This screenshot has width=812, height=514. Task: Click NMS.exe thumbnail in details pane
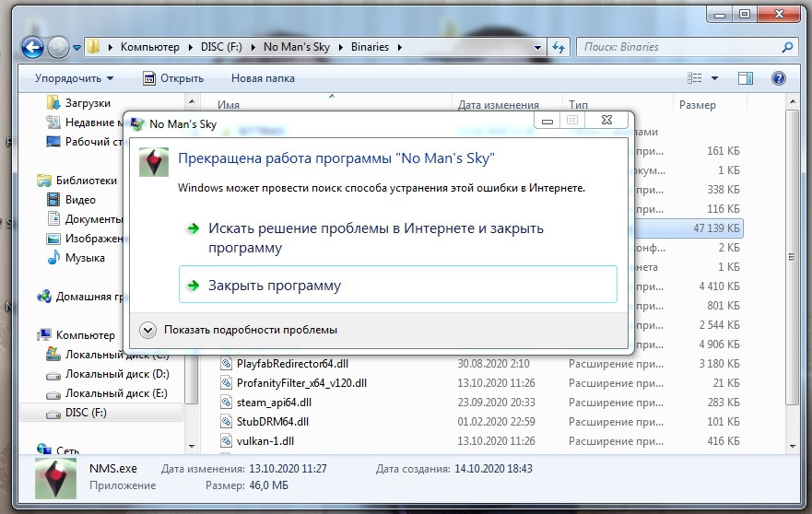tap(55, 479)
